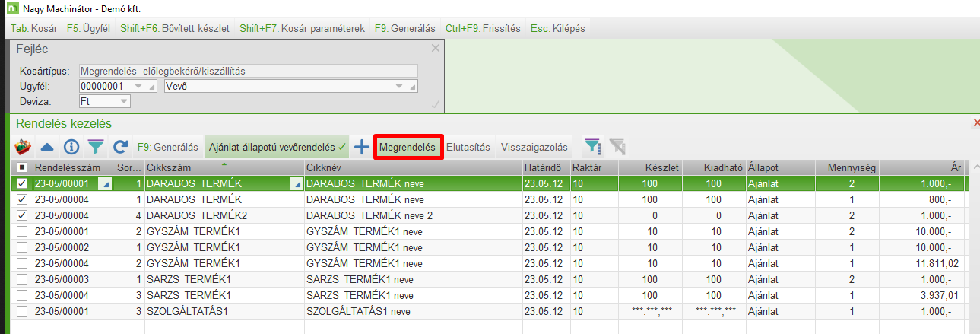Open the filter settings funnel icon
This screenshot has width=980, height=334.
[x=592, y=147]
